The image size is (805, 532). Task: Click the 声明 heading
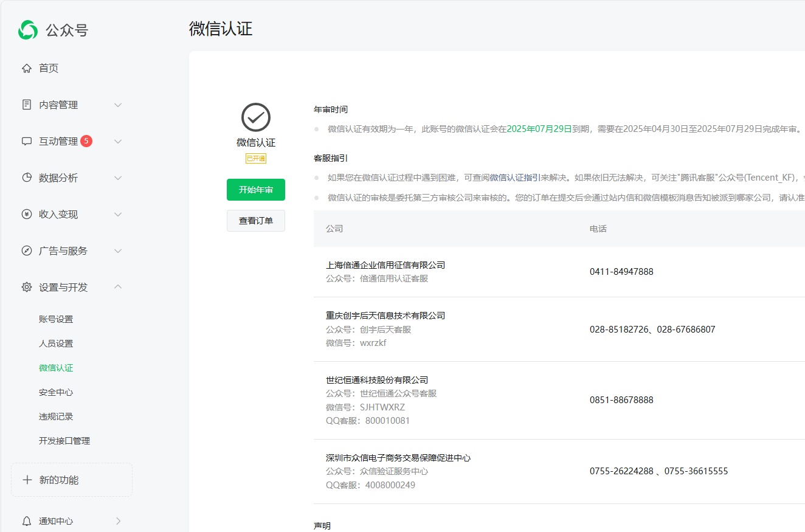point(322,526)
